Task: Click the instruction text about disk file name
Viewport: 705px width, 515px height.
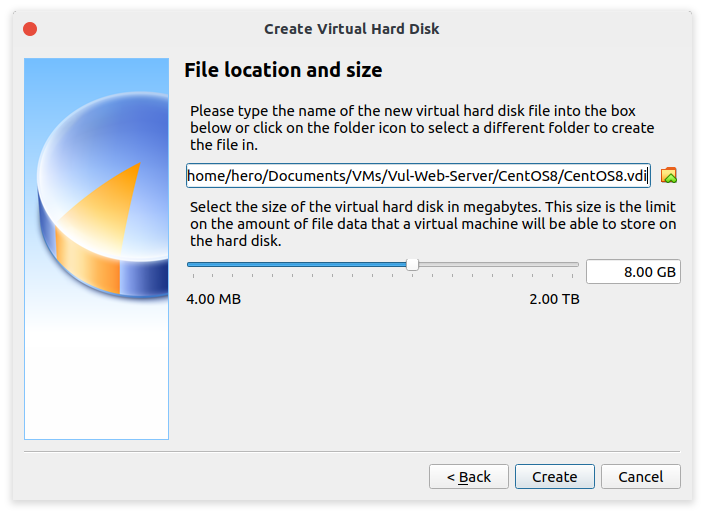Action: 422,128
